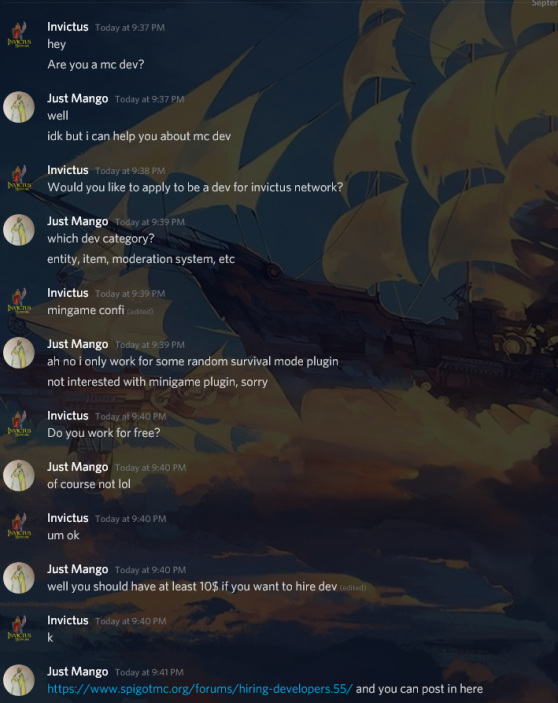Open the spigotmc.org hiring-developers link

click(200, 689)
